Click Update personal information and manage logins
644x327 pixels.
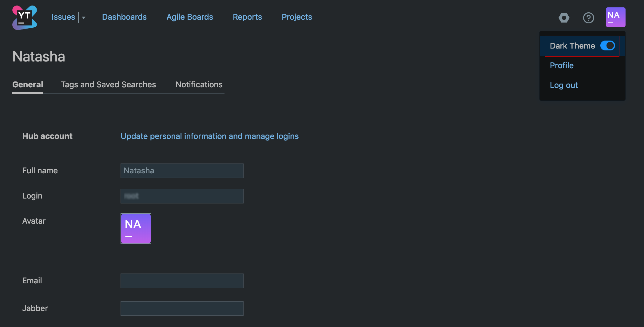(x=209, y=136)
